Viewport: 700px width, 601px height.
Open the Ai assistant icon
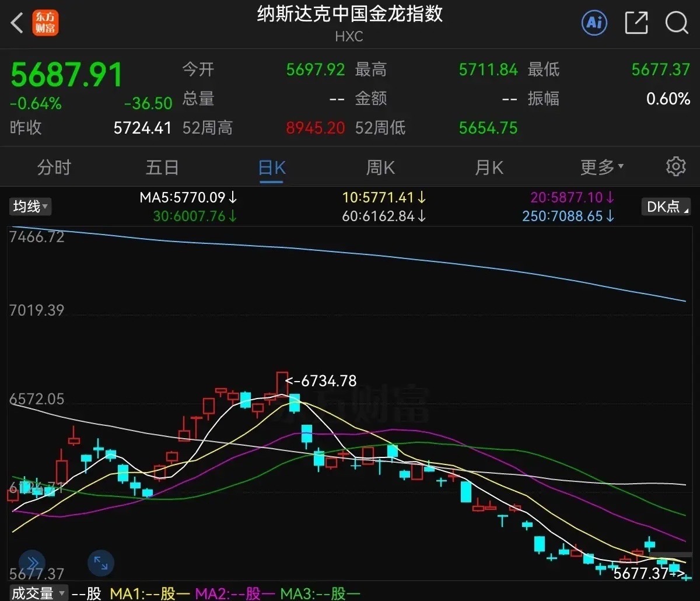point(594,23)
